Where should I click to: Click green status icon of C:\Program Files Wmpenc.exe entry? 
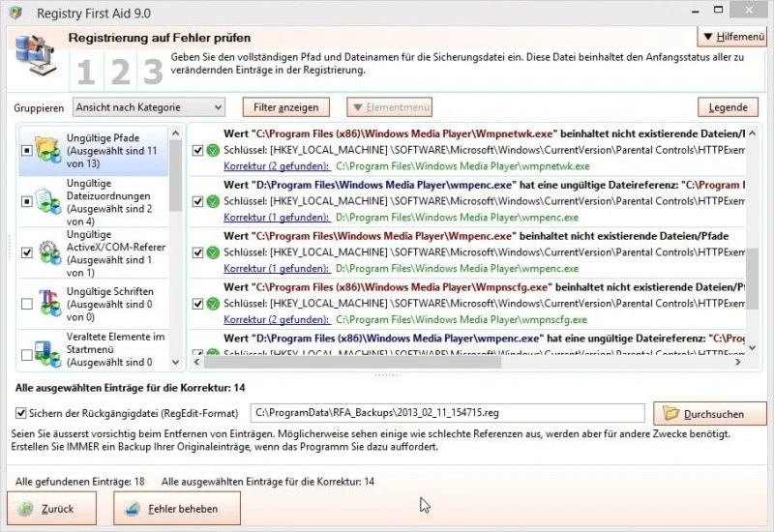(x=213, y=252)
